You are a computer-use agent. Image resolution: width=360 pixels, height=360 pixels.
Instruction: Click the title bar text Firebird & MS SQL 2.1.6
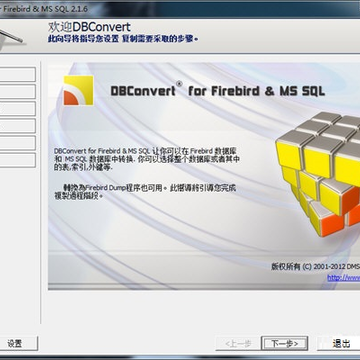45,9
